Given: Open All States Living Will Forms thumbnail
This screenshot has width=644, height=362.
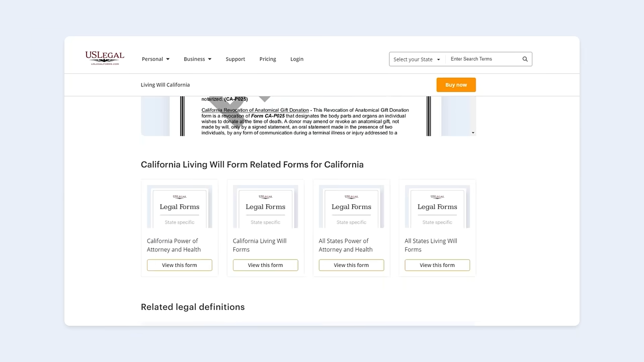Looking at the screenshot, I should (437, 207).
